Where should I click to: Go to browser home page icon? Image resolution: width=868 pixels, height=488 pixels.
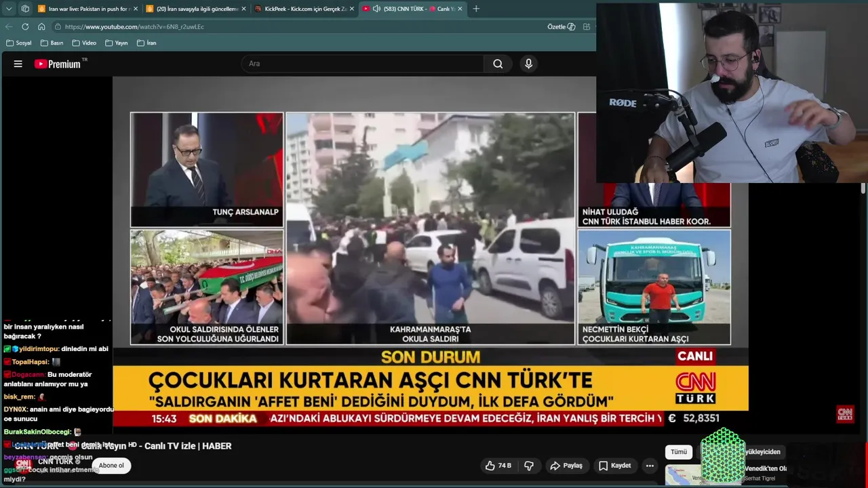[x=41, y=26]
